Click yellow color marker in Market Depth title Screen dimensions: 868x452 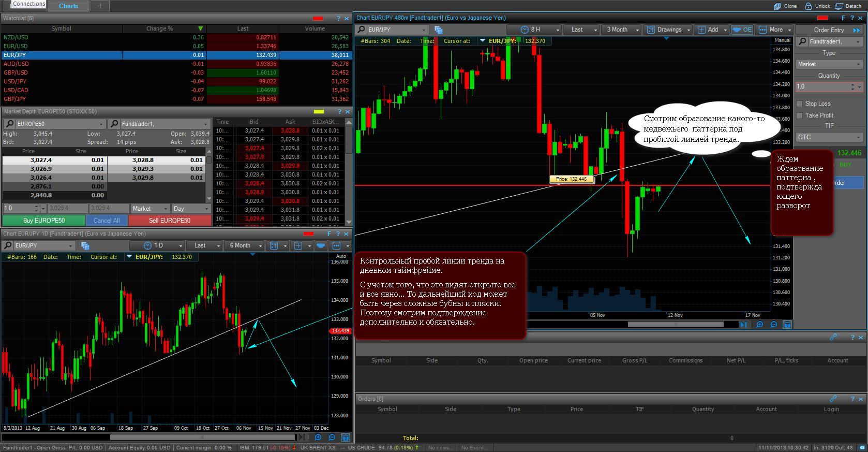pyautogui.click(x=319, y=112)
